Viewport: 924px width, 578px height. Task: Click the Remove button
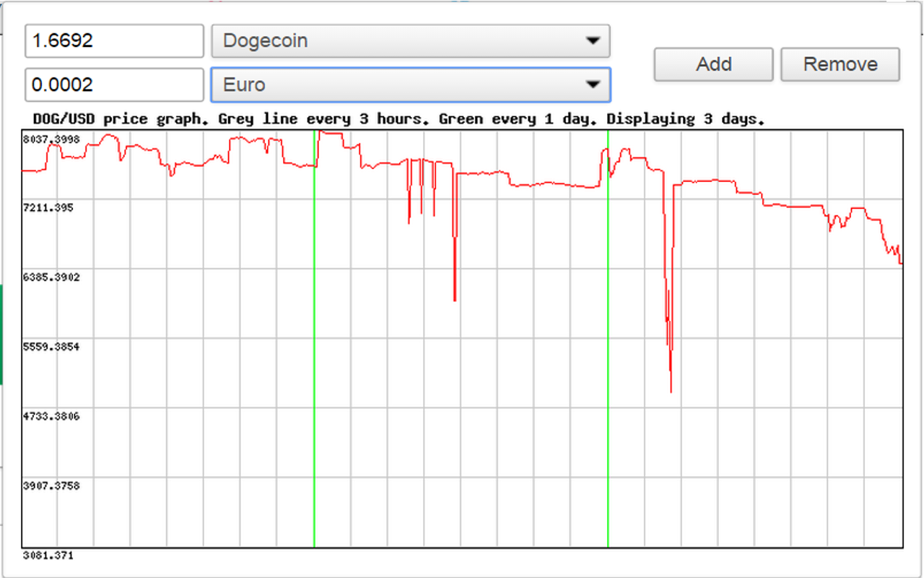[x=840, y=64]
